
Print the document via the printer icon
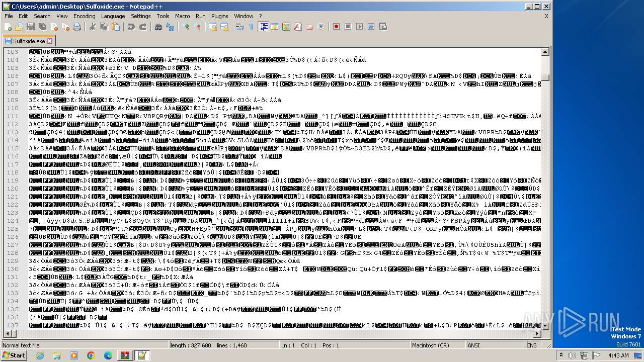click(76, 27)
